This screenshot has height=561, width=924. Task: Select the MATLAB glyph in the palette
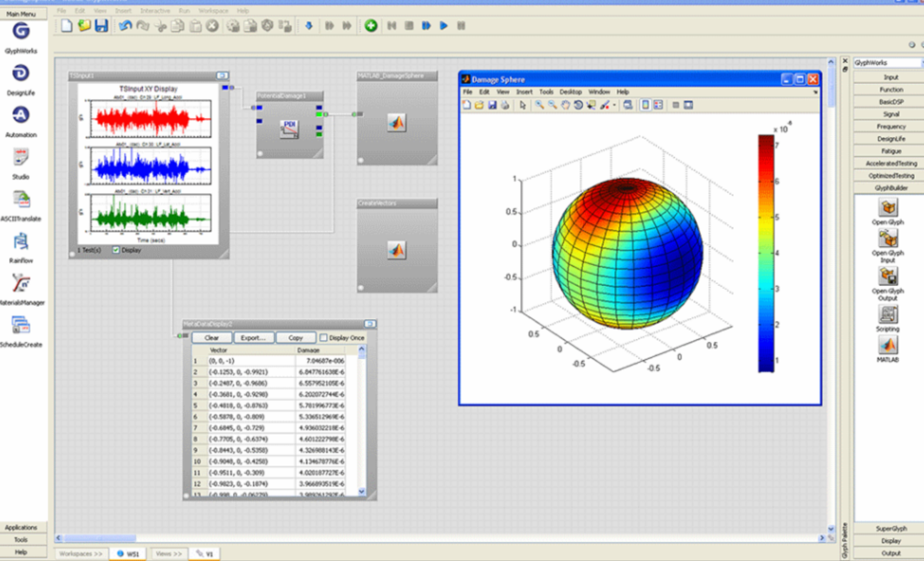[888, 345]
